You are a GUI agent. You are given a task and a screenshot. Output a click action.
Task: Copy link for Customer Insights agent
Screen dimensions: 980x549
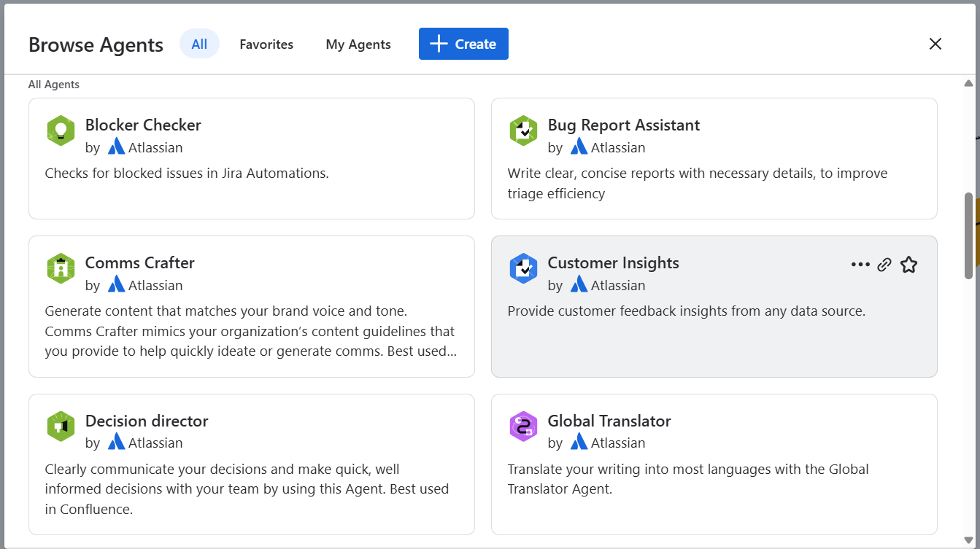884,265
